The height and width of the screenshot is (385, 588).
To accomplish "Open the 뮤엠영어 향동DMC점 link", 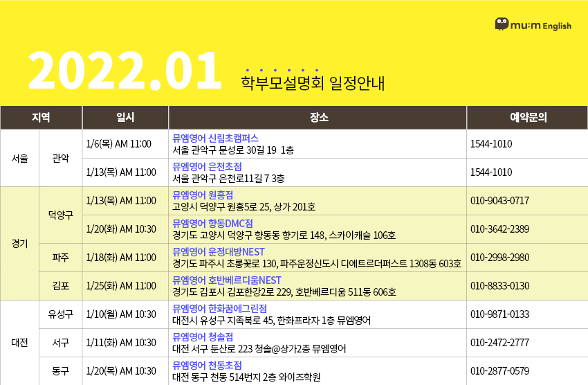I will tap(212, 224).
